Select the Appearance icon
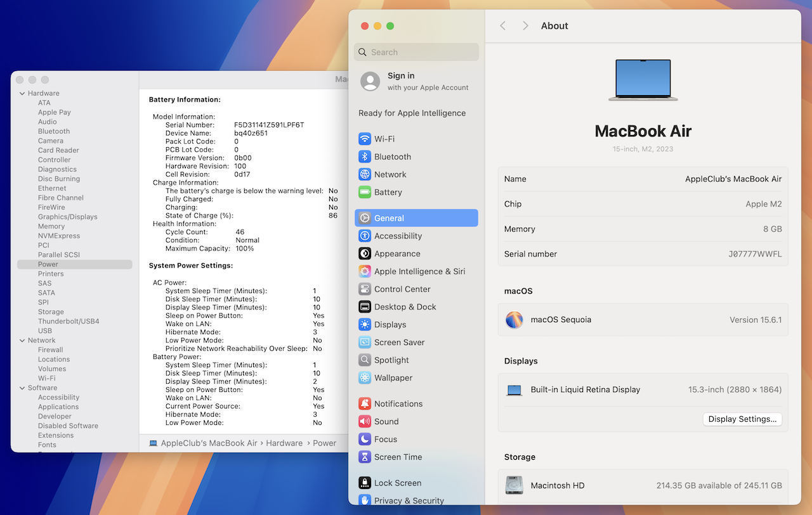This screenshot has height=515, width=812. coord(365,254)
